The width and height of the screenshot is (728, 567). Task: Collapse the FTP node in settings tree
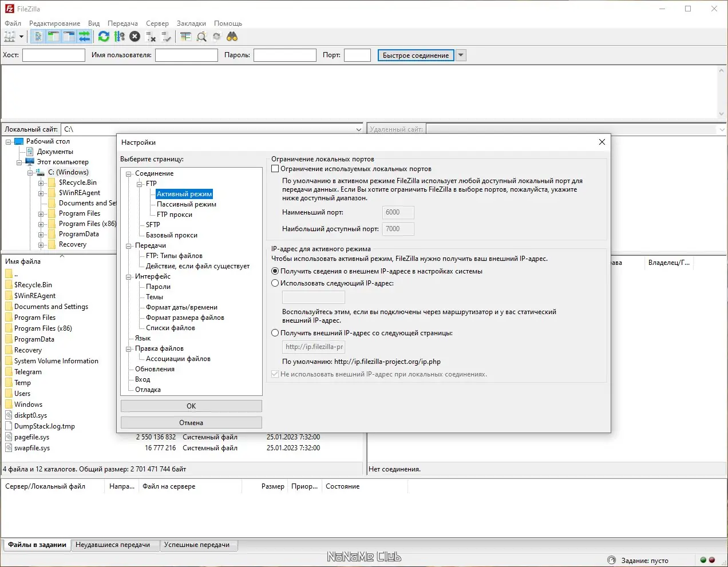(140, 184)
